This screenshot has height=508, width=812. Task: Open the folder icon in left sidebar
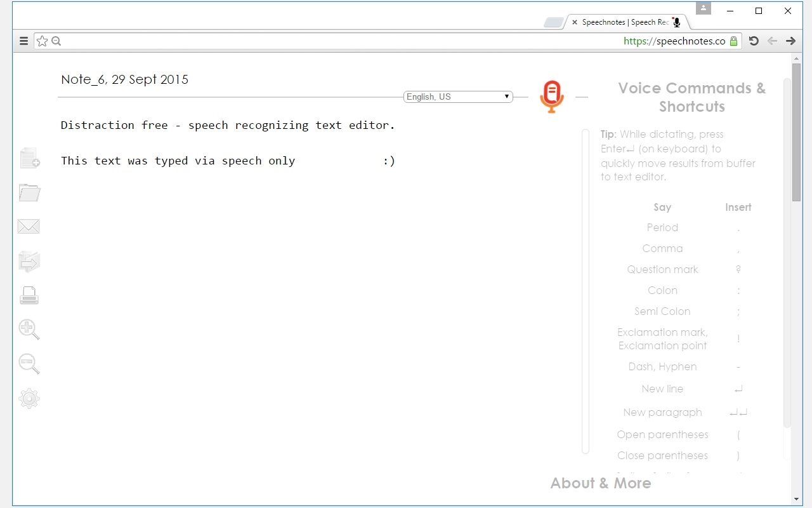coord(29,192)
